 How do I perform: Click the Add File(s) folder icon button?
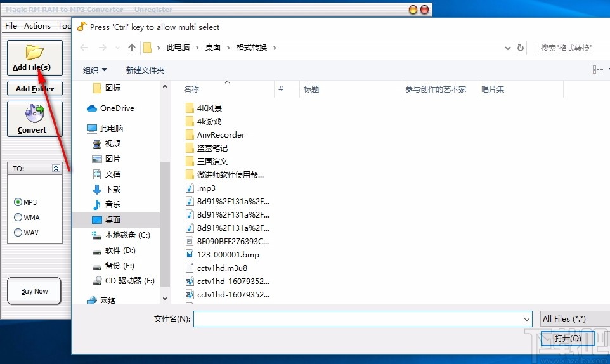point(35,58)
